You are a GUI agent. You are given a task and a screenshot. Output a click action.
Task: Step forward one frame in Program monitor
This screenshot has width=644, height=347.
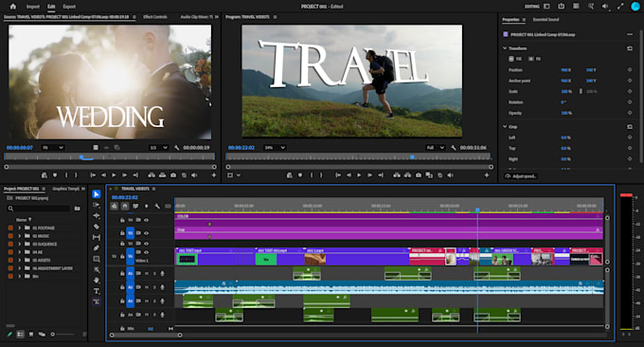coord(369,175)
